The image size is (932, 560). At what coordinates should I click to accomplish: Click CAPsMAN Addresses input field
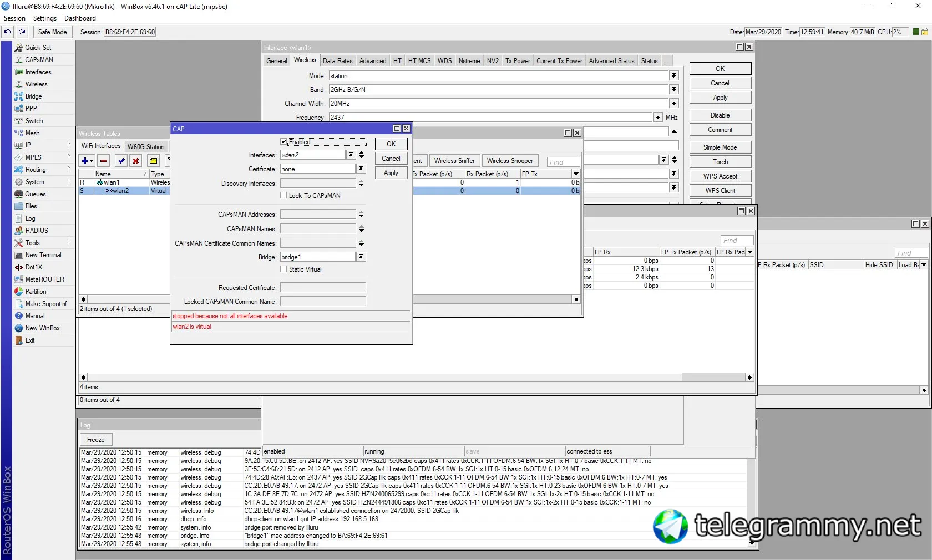click(x=318, y=215)
